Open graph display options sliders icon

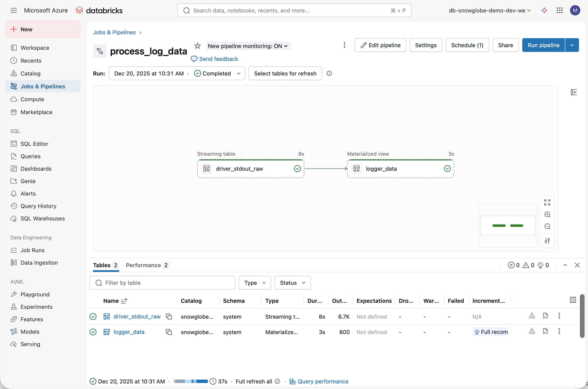coord(547,240)
